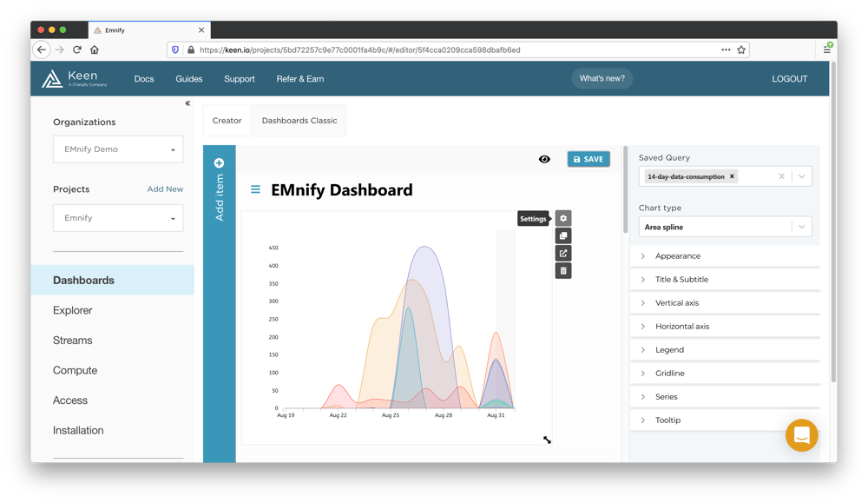Expand the Horizontal axis section

point(725,327)
